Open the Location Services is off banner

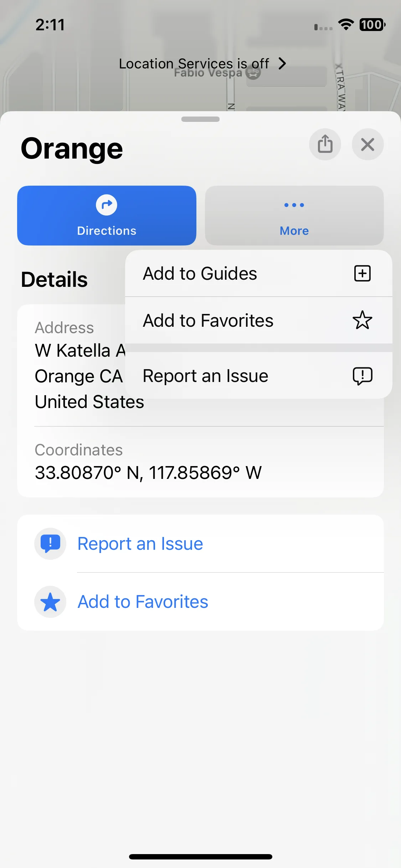(202, 63)
